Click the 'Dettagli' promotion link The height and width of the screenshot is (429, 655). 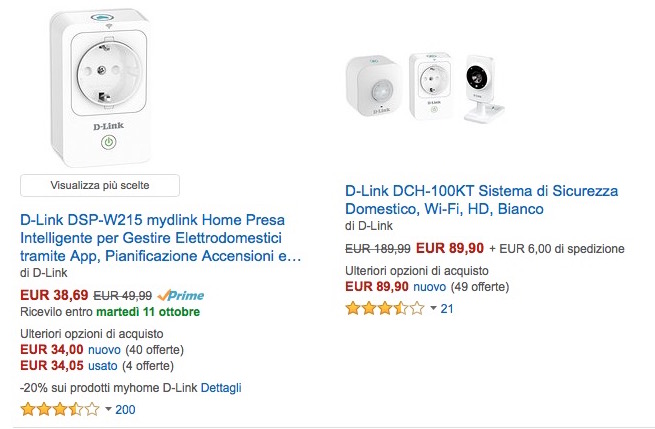tap(221, 388)
